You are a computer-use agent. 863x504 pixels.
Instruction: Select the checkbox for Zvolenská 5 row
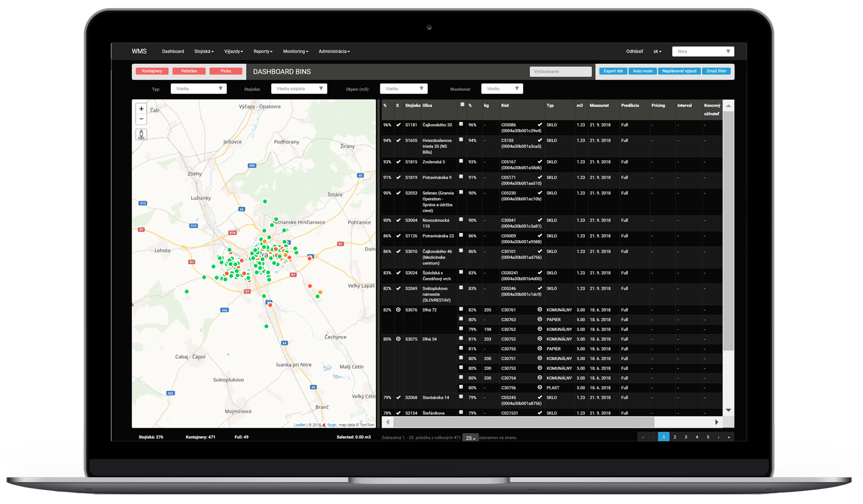point(461,161)
